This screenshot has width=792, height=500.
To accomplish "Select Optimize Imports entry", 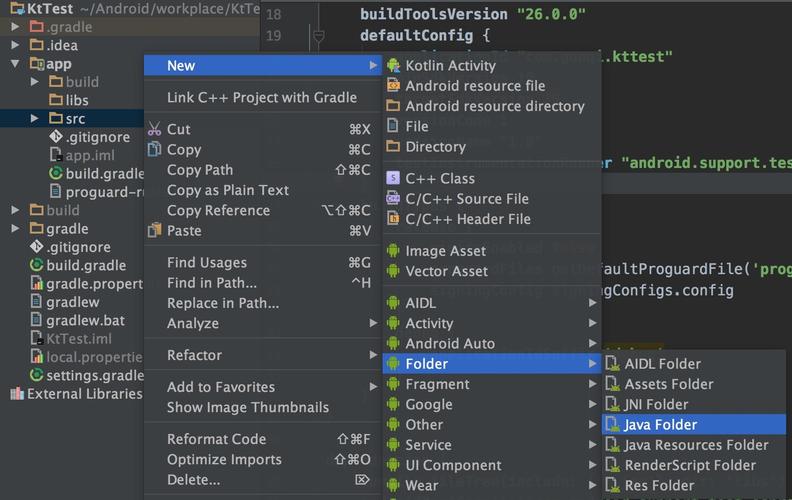I will (262, 459).
